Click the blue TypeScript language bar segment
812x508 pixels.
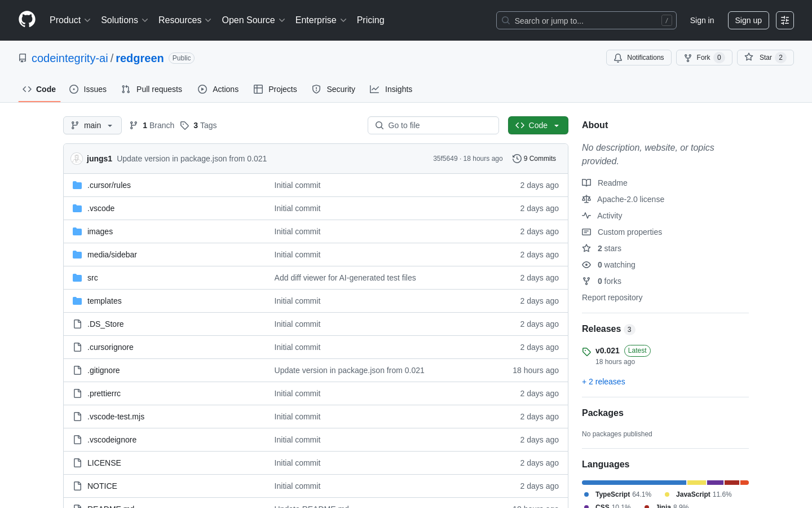click(x=634, y=483)
